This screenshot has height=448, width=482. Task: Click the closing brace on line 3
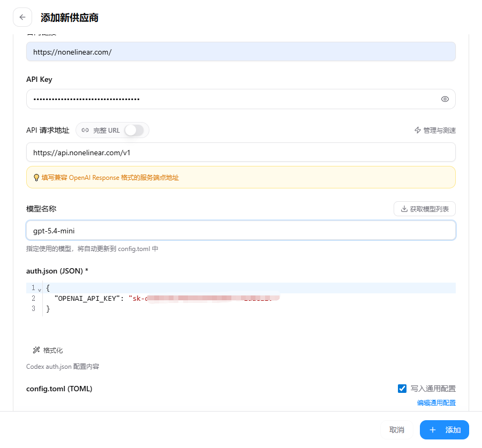tap(48, 309)
